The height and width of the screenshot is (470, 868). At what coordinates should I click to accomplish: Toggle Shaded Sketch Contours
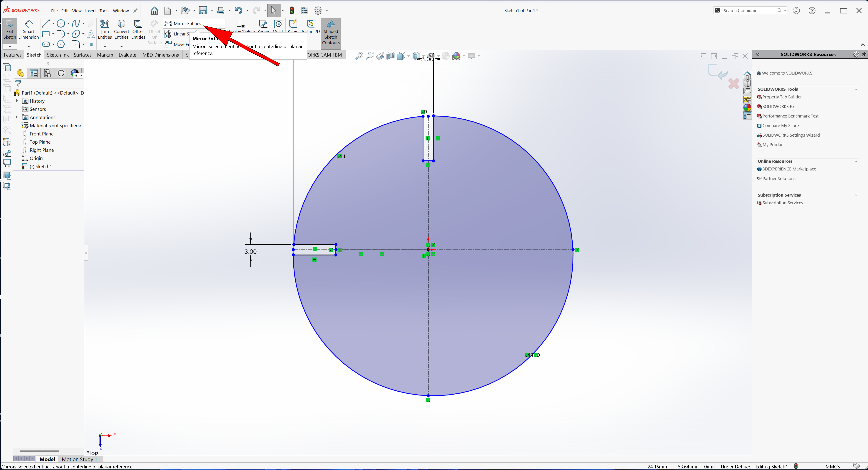point(331,33)
